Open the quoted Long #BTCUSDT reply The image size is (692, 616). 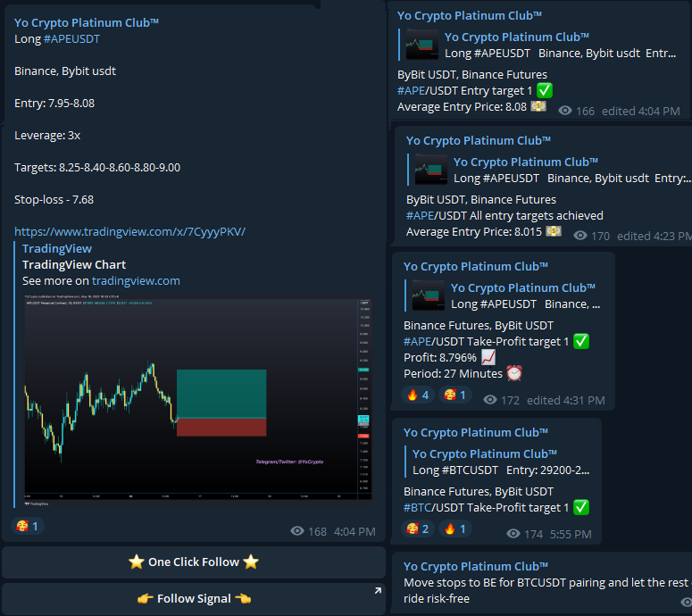point(498,462)
